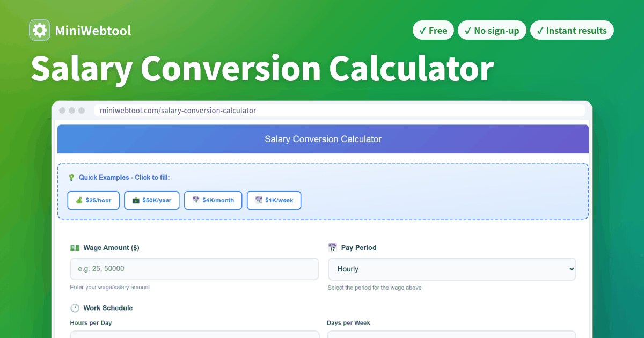Fill the $25/hour quick example
The image size is (644, 338).
[x=93, y=200]
